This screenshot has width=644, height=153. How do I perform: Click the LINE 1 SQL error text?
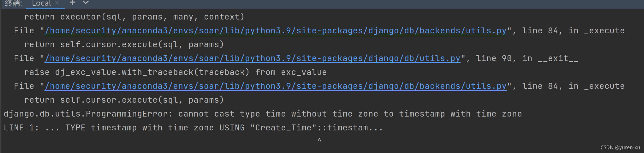coord(193,127)
